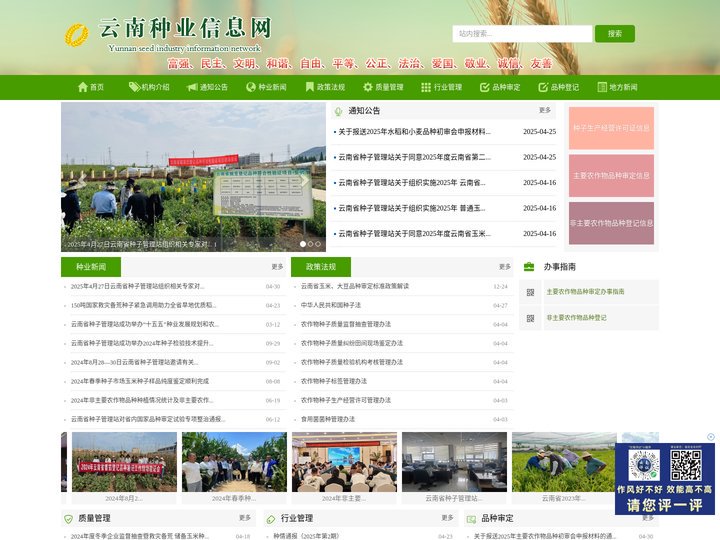Close the floating QR survey banner

coord(711,437)
